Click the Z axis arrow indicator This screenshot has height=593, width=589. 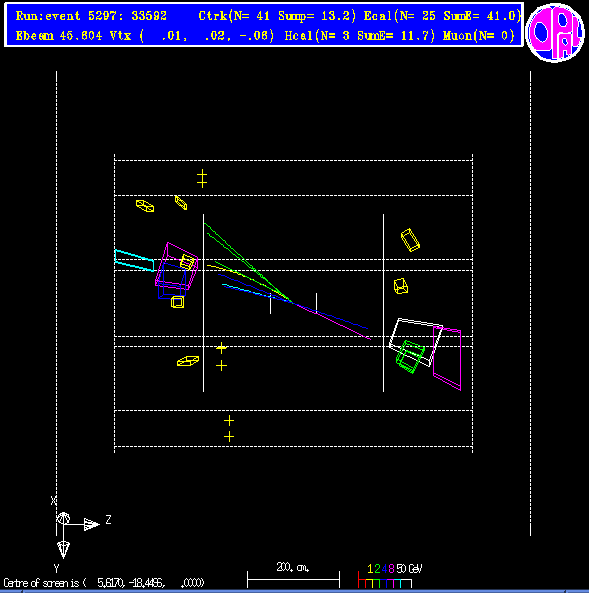tap(91, 524)
